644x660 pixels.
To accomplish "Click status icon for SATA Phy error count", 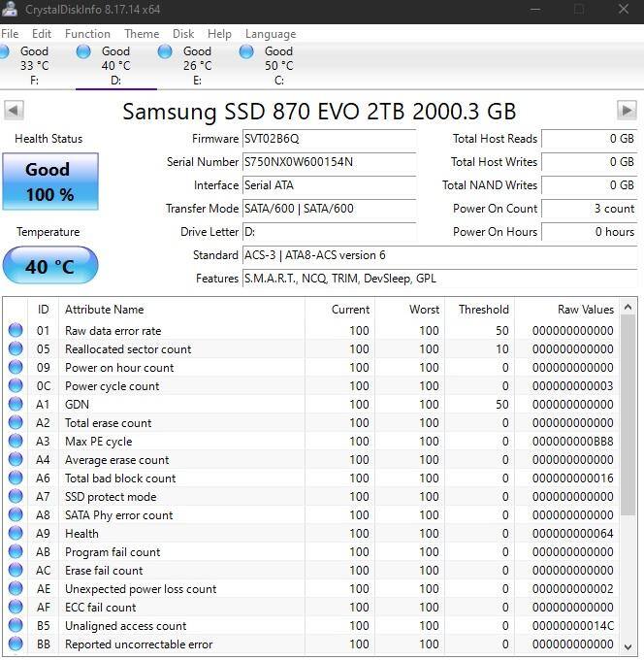I will tap(16, 514).
